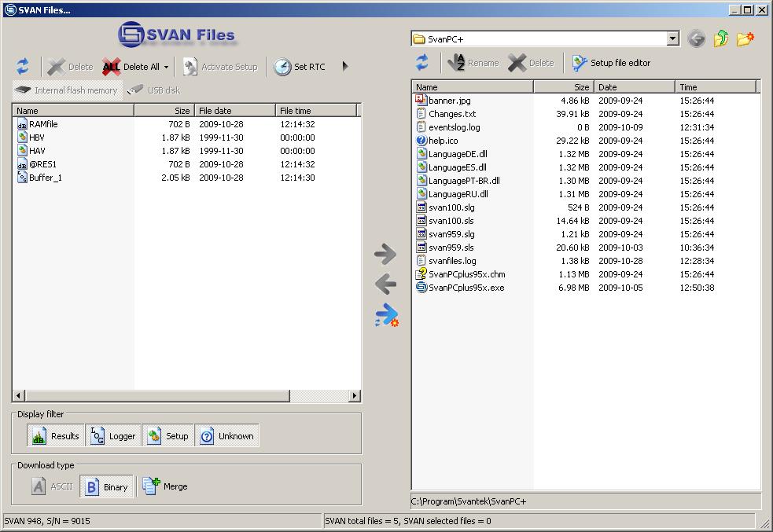Go up one folder level
The height and width of the screenshot is (532, 773).
[x=721, y=39]
